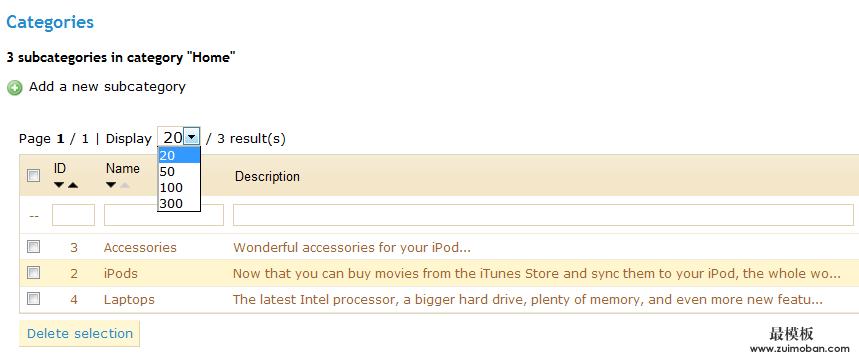Tick the select-all checkbox in header

pyautogui.click(x=34, y=176)
